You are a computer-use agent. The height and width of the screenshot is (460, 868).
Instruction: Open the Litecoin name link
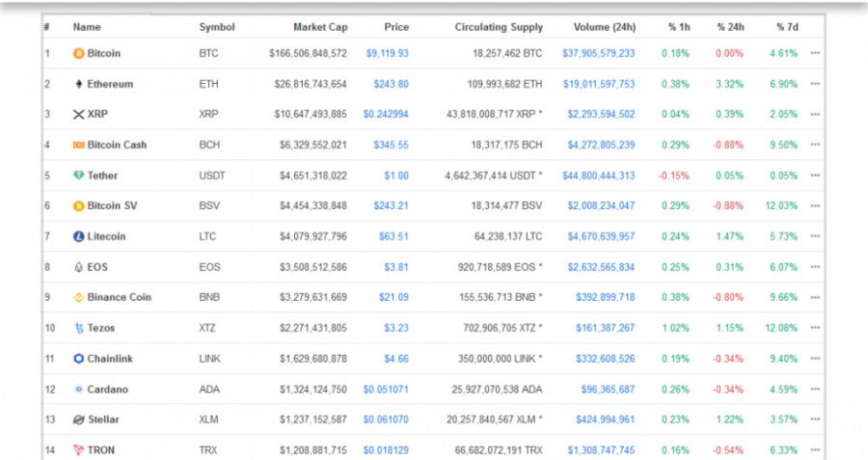106,236
